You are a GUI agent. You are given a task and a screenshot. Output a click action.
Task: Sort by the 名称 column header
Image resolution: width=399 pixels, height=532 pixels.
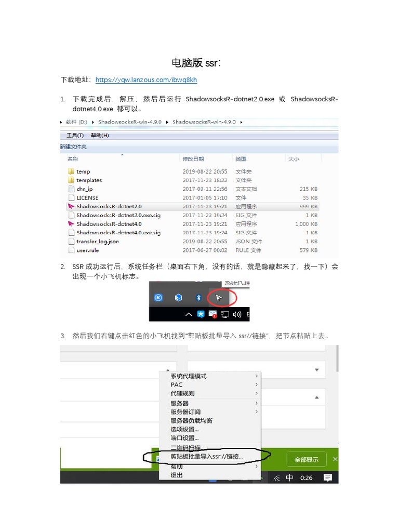click(73, 159)
